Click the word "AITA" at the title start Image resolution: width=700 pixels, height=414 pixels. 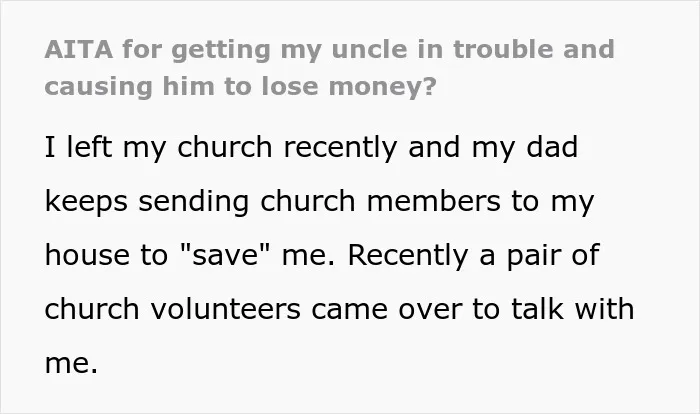[79, 49]
